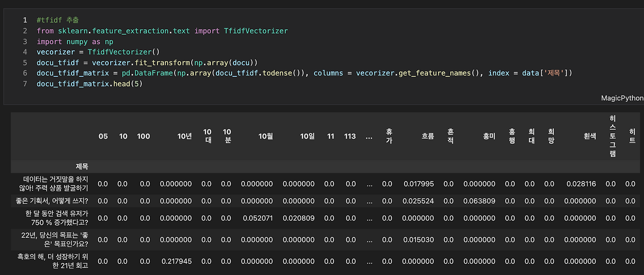Click the '...' truncated columns header
Viewport: 644px width, 275px height.
tap(369, 136)
